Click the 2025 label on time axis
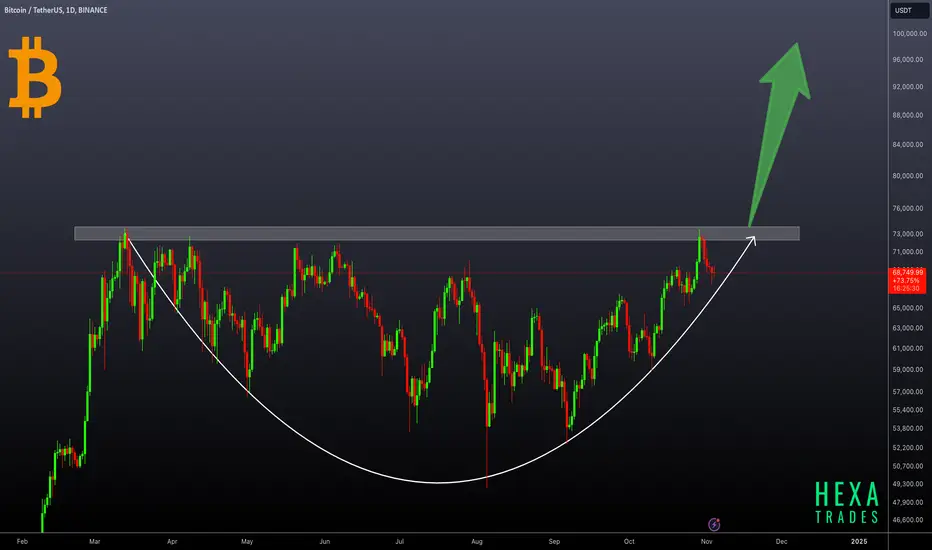The image size is (932, 550). click(x=859, y=542)
